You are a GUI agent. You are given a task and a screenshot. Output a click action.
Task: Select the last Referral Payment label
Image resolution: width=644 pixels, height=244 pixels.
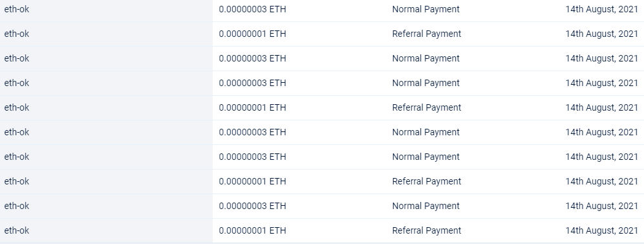coord(426,230)
